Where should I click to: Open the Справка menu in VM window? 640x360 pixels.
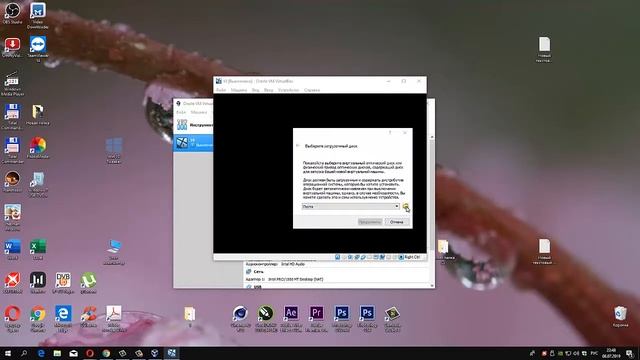(x=312, y=90)
